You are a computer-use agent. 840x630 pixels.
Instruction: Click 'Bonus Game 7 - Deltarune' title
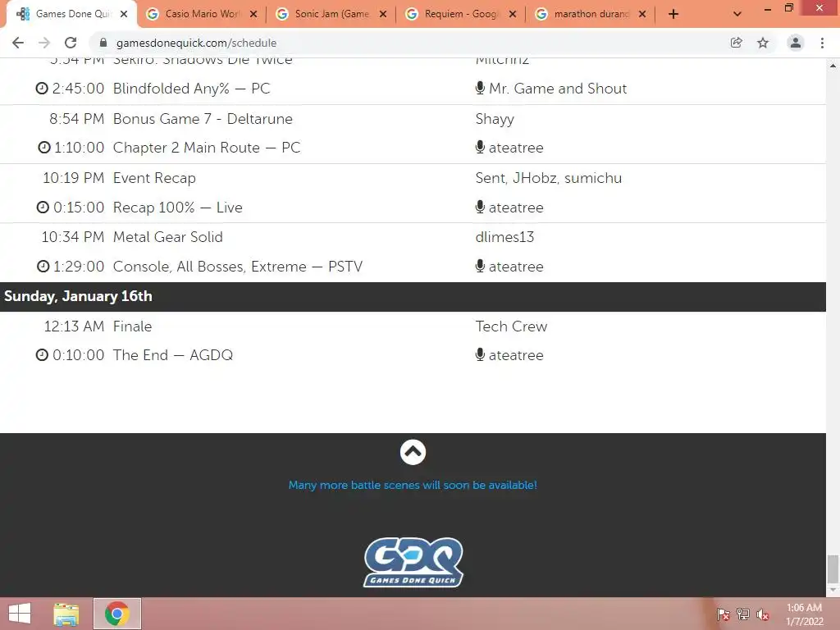click(203, 119)
